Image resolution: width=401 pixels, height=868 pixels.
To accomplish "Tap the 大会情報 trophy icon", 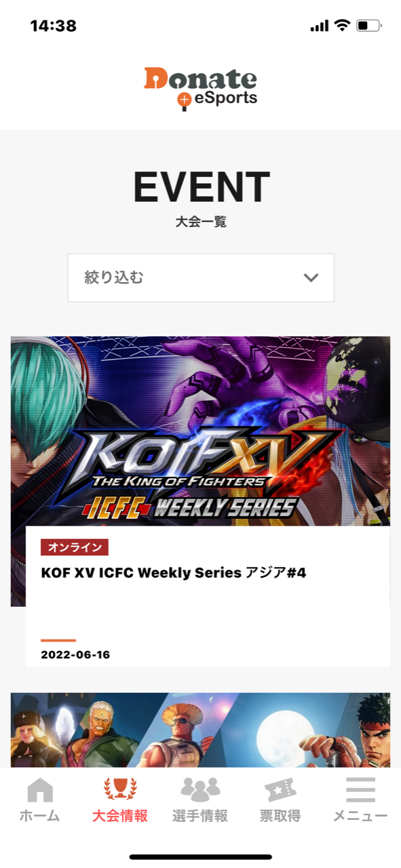I will coord(120,790).
